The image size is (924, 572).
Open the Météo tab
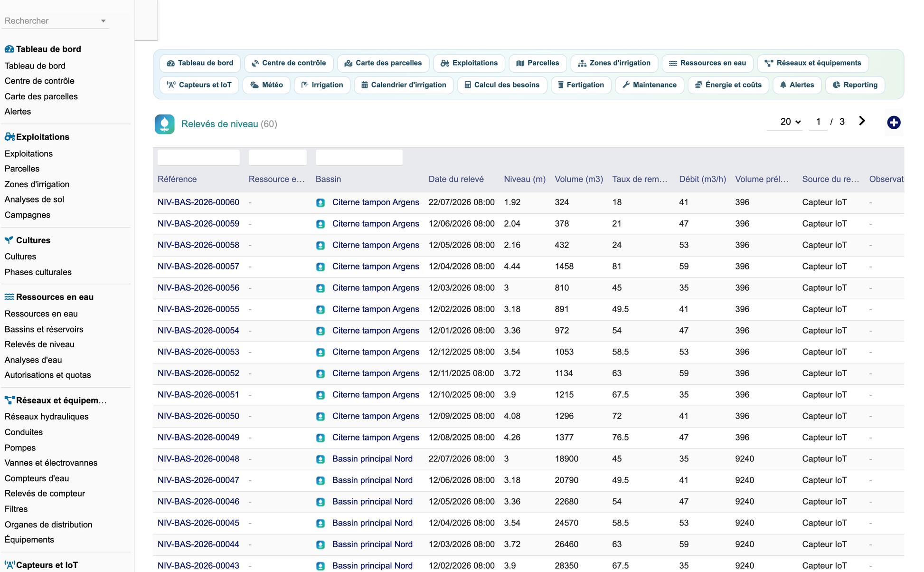click(x=266, y=85)
